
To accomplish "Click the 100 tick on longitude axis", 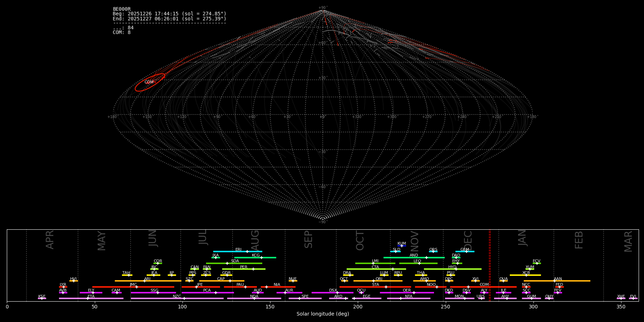I will pyautogui.click(x=182, y=307).
